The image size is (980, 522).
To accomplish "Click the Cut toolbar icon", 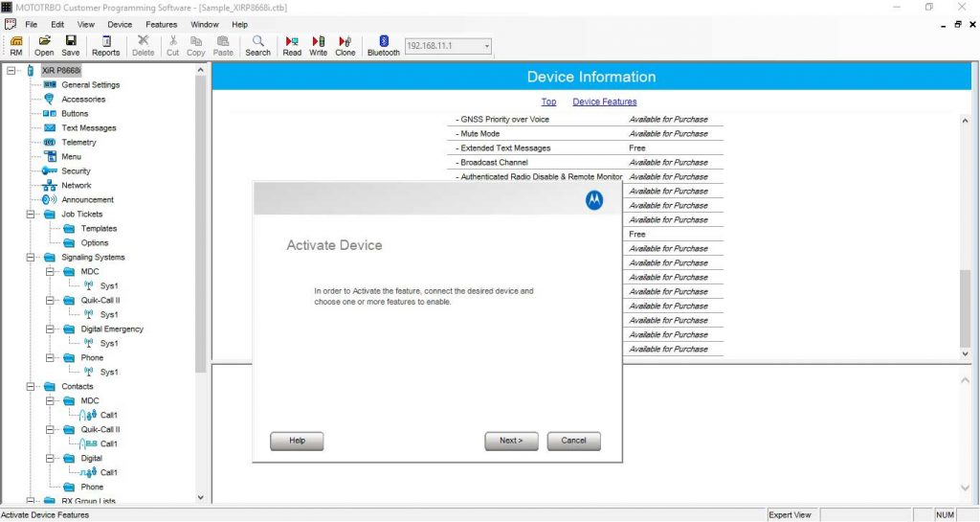I will click(x=172, y=46).
